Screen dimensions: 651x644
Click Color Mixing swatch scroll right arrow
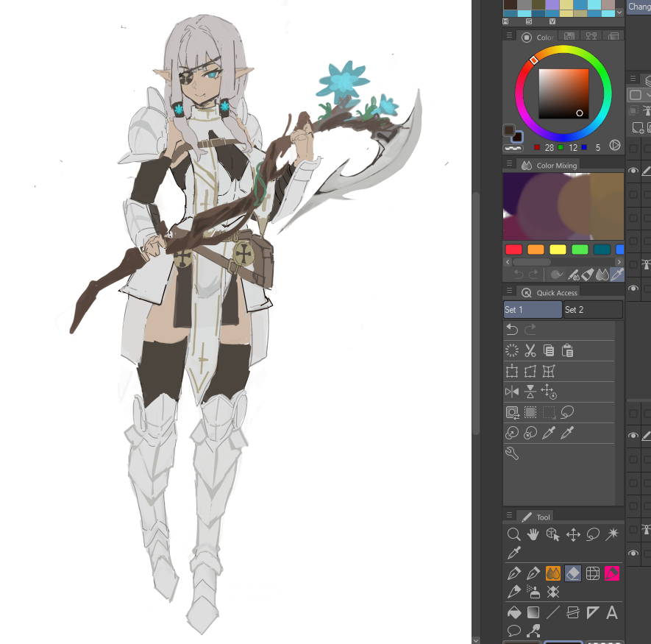click(x=619, y=262)
